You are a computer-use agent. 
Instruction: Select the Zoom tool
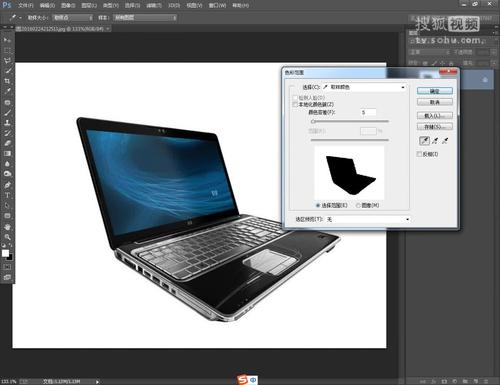click(7, 237)
